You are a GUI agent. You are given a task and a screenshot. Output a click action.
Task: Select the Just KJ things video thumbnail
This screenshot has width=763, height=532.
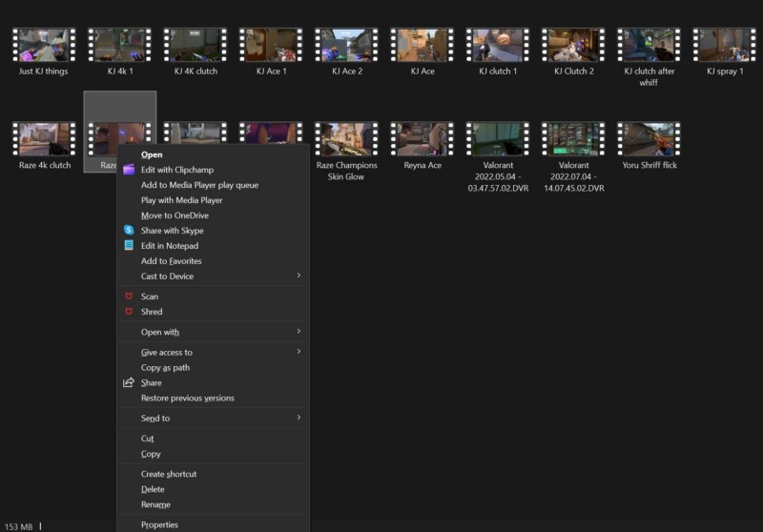pyautogui.click(x=44, y=45)
